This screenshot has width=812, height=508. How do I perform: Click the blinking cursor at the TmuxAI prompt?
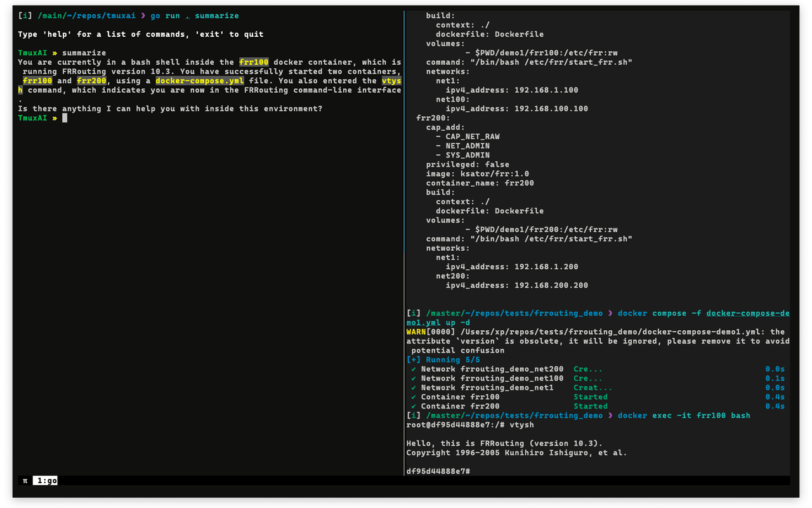click(x=65, y=117)
